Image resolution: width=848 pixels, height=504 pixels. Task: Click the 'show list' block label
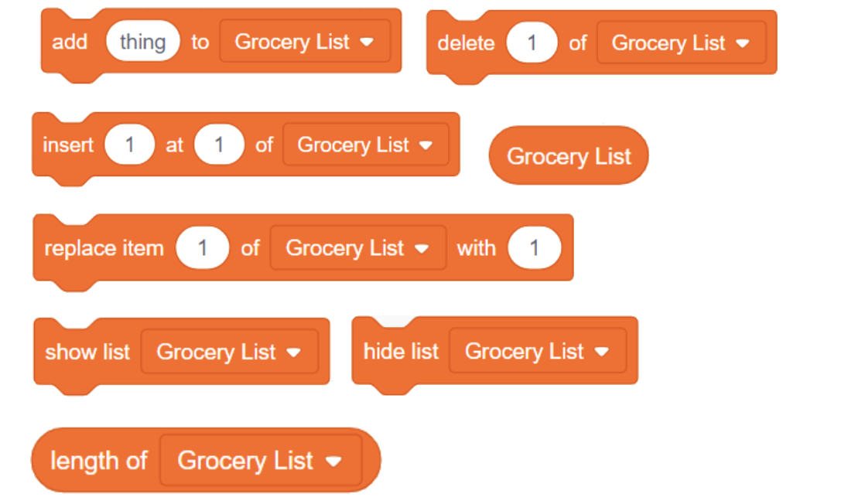pyautogui.click(x=87, y=352)
